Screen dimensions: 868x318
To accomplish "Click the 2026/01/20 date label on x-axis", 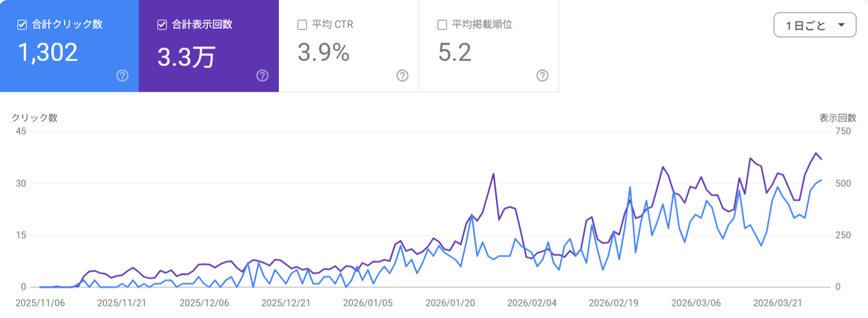I will pyautogui.click(x=450, y=303).
